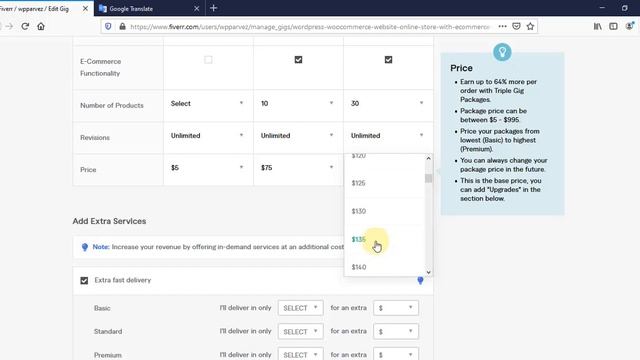Open Standard Revisions Unlimited dropdown
This screenshot has height=360, width=640.
(298, 136)
